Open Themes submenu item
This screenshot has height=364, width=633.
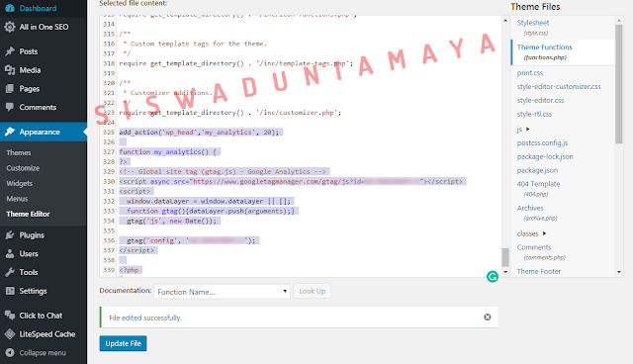tap(19, 152)
